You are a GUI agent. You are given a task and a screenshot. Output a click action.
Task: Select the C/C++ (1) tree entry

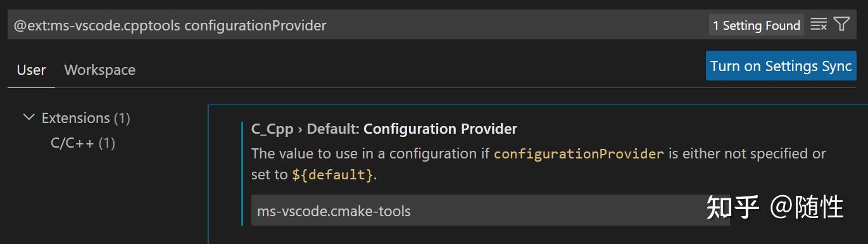(x=83, y=143)
